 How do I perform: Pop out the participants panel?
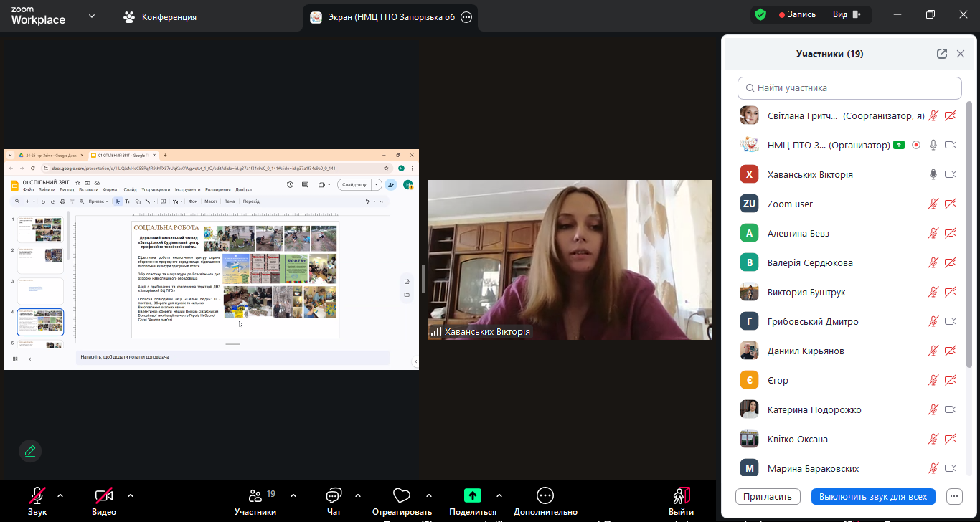[942, 54]
